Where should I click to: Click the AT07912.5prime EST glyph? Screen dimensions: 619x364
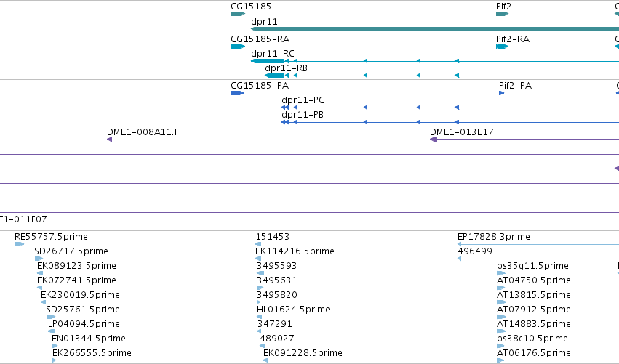tap(501, 317)
